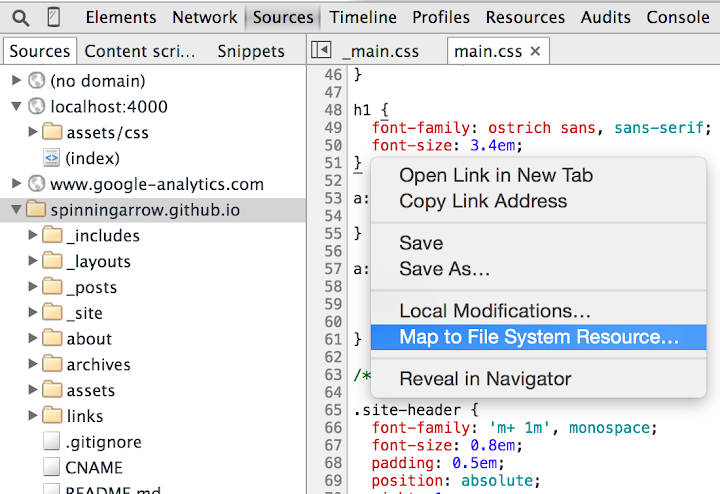This screenshot has width=720, height=494.
Task: Open the Elements panel
Action: coord(121,17)
